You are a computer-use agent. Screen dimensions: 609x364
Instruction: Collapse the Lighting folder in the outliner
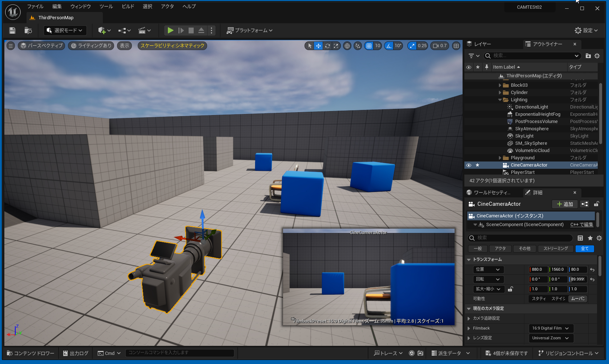tap(500, 100)
